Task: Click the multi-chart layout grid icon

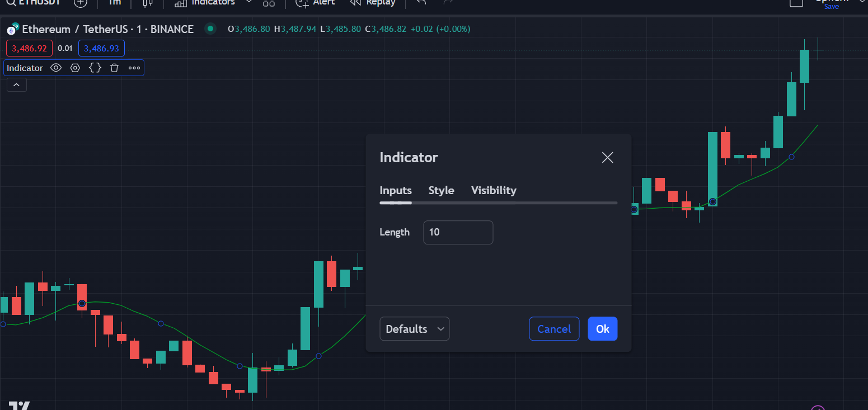Action: pos(269,4)
